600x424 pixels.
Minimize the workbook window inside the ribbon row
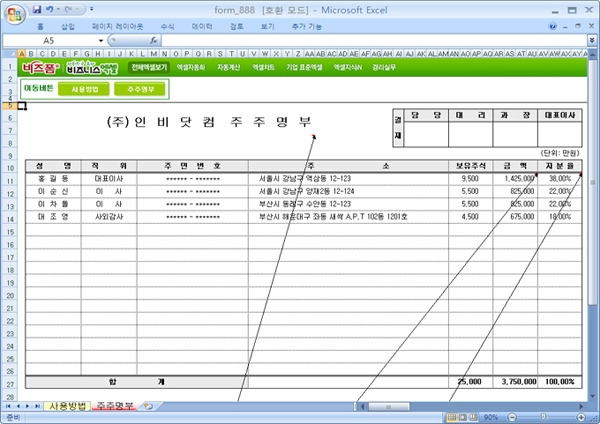(x=565, y=26)
